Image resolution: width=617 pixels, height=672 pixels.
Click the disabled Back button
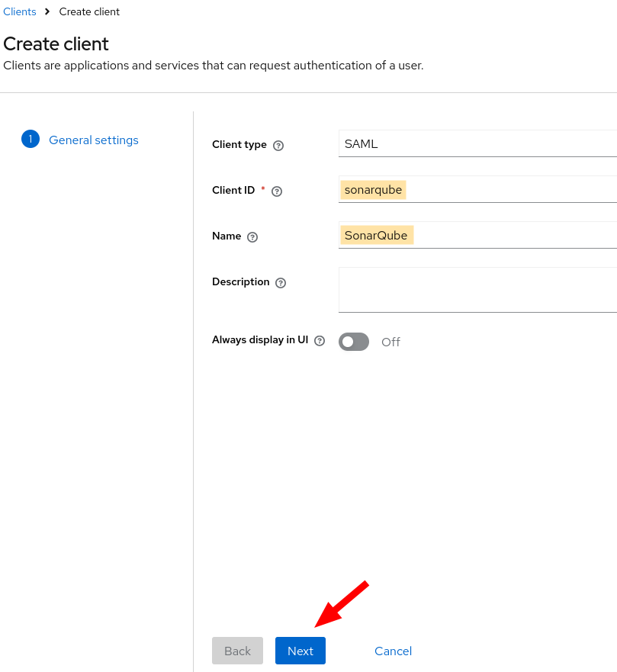[x=237, y=651]
